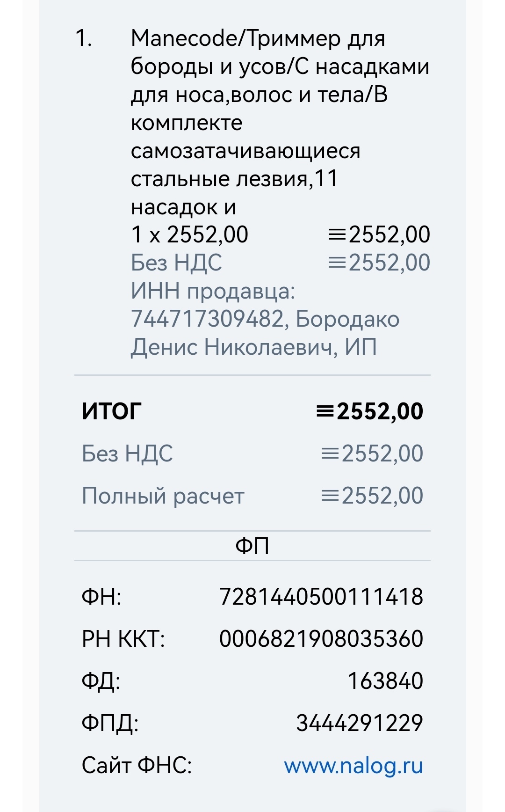This screenshot has width=505, height=812.
Task: Tap the ФПД label
Action: [110, 724]
